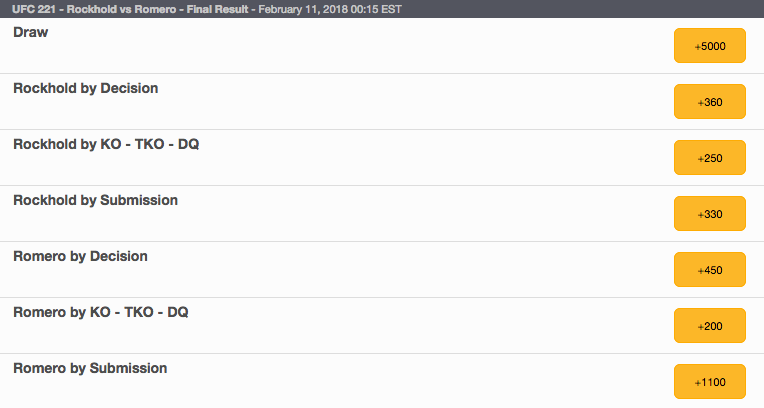The image size is (764, 408).
Task: Click the Rockhold by Submission label
Action: pos(95,200)
